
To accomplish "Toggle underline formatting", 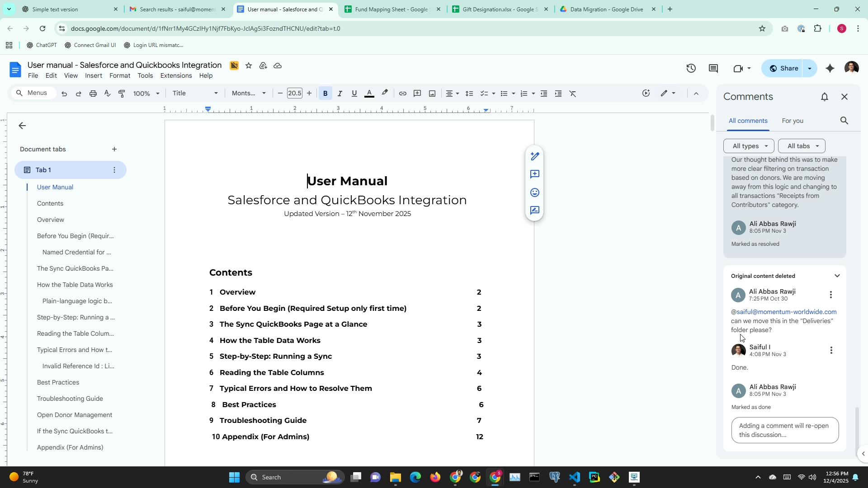I will click(x=354, y=94).
